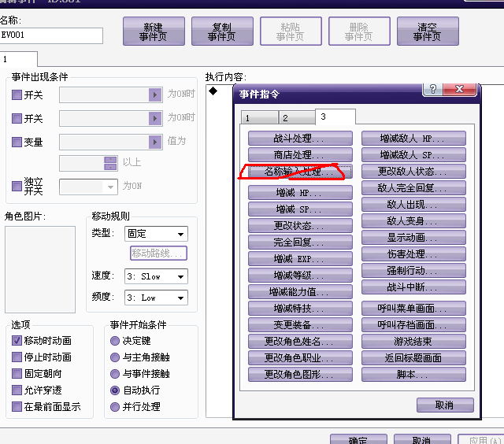Screen dimensions: 504x444
Task: Select 自动执行 start condition
Action: click(115, 390)
